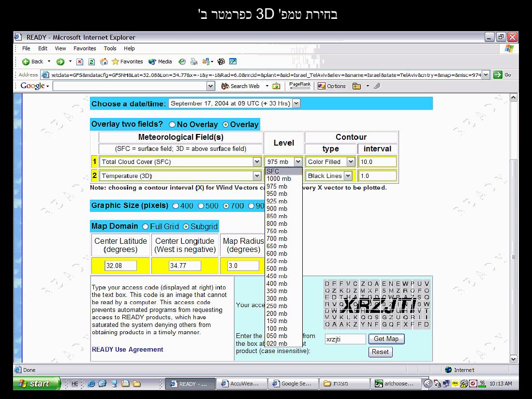This screenshot has width=532, height=399.
Task: Choose 1000 mb in level list
Action: pos(283,179)
